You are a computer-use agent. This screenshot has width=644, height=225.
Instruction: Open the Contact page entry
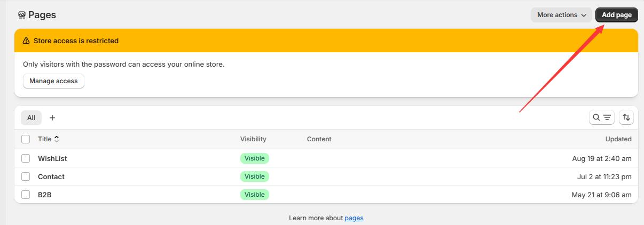click(x=51, y=176)
